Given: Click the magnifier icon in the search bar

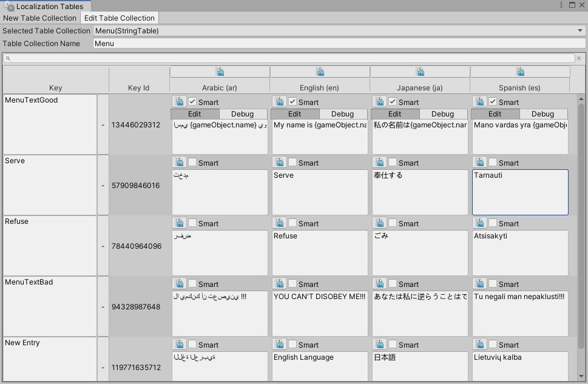Looking at the screenshot, I should (7, 58).
